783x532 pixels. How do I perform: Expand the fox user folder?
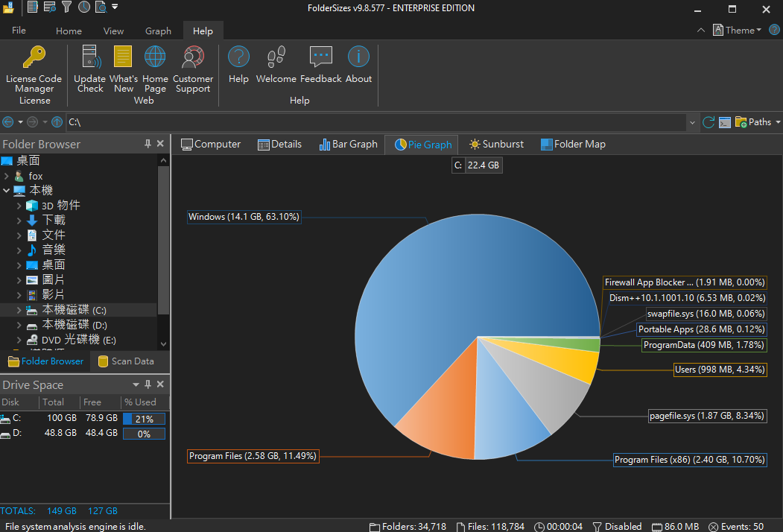pos(7,176)
